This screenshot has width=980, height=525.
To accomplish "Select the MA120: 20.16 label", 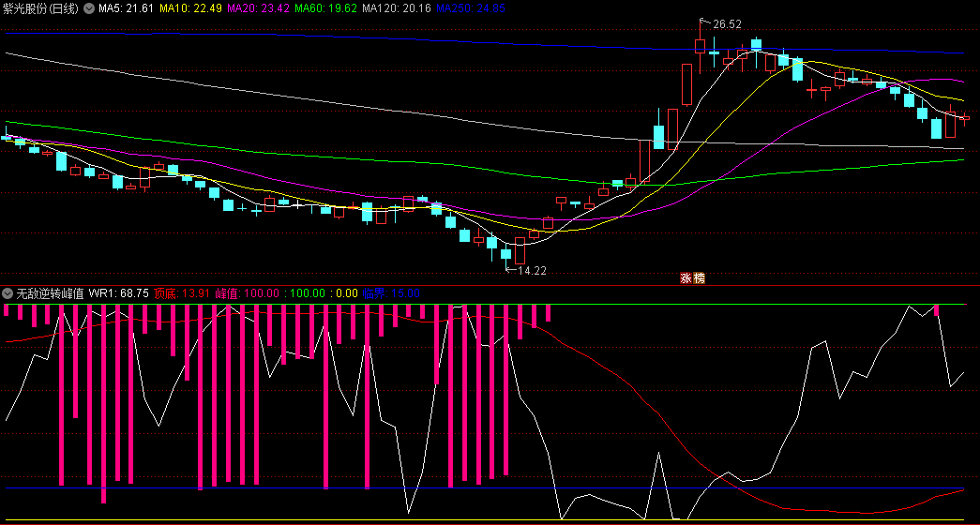I will pyautogui.click(x=395, y=8).
